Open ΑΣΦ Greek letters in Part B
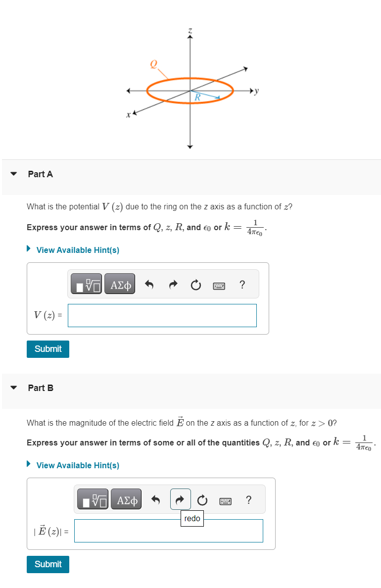The width and height of the screenshot is (381, 588). click(126, 499)
